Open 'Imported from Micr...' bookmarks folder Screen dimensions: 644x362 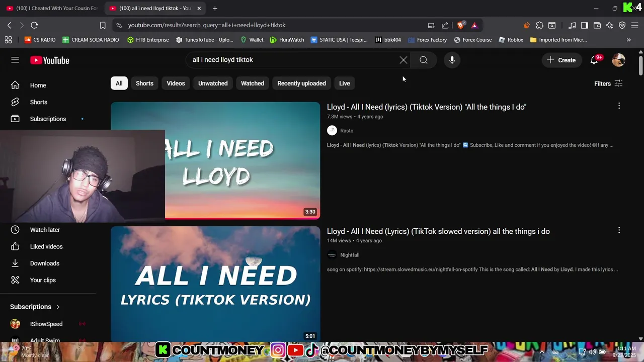[x=558, y=40]
